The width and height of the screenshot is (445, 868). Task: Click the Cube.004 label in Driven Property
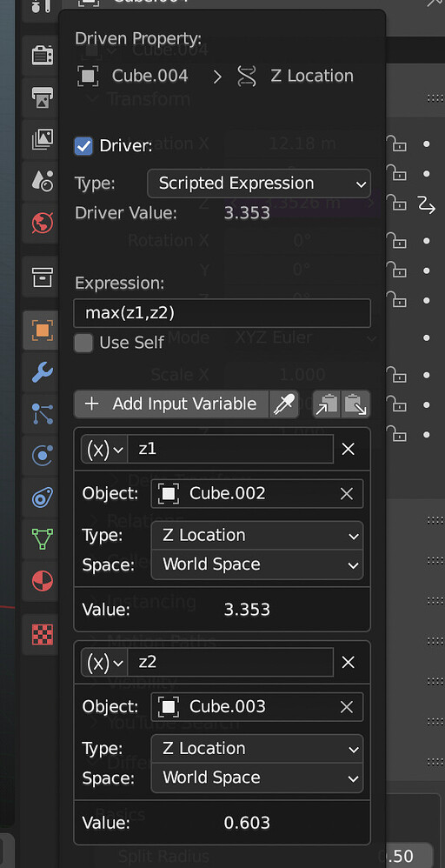click(150, 76)
